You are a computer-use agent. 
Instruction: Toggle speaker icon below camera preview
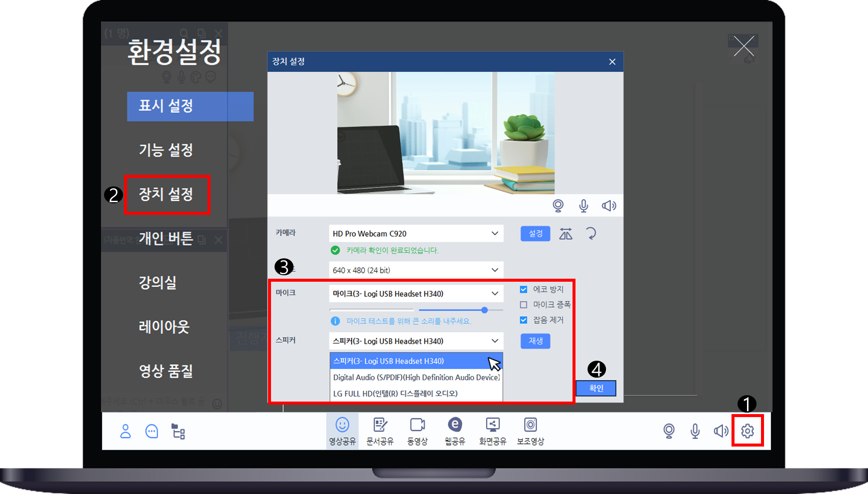(x=609, y=206)
